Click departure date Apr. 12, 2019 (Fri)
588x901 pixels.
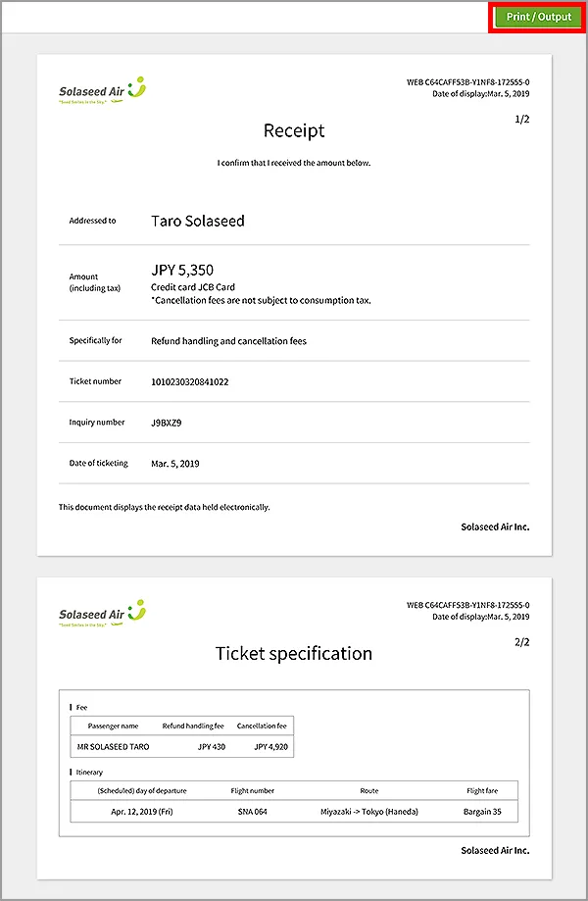pos(141,812)
